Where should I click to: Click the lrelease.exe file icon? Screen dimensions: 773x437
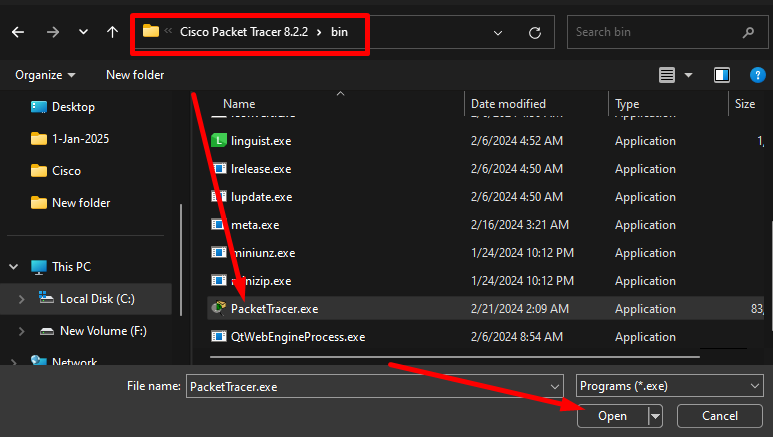click(x=219, y=169)
